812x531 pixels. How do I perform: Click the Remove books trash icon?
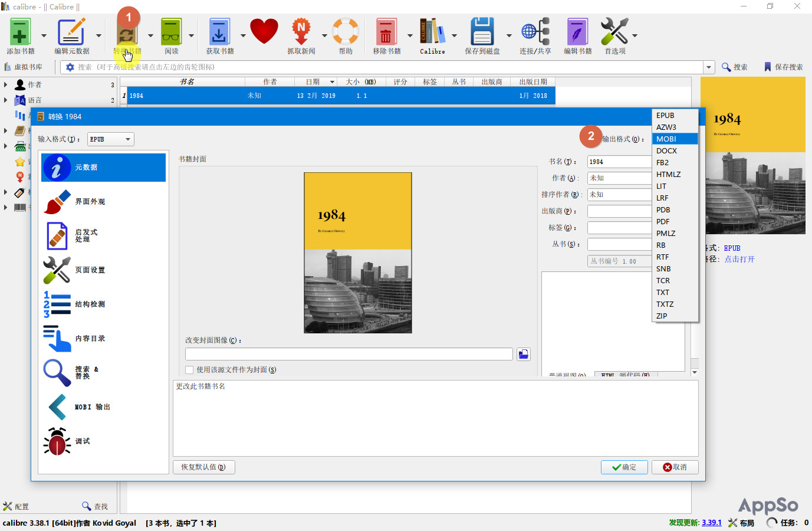coord(386,32)
